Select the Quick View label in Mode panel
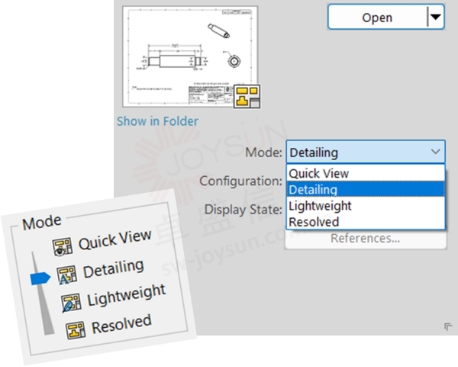This screenshot has width=458, height=367. 115,240
